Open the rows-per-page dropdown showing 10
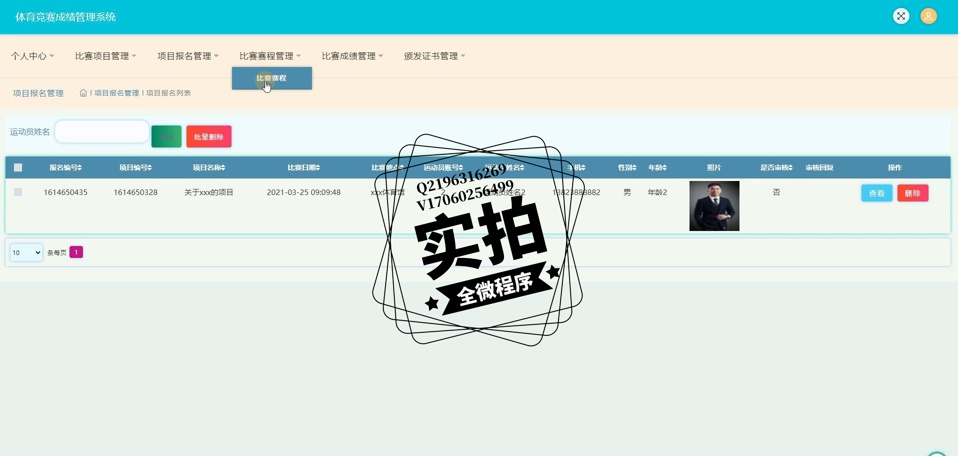 coord(26,253)
